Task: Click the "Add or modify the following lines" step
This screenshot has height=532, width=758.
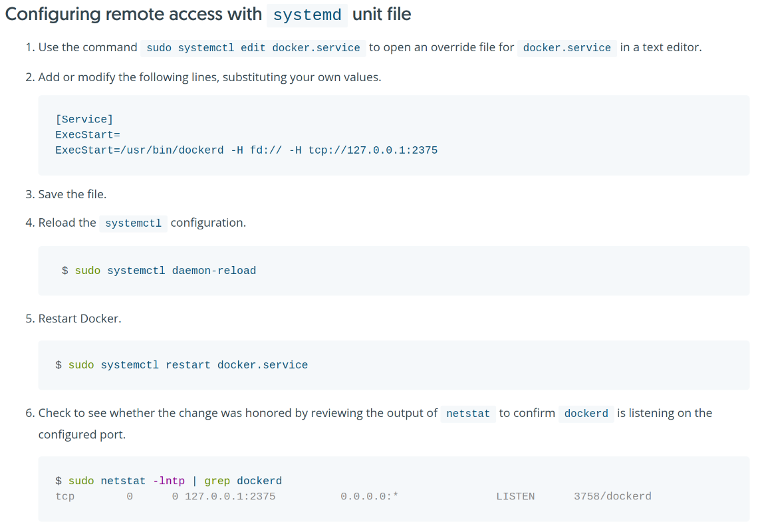Action: [x=209, y=77]
